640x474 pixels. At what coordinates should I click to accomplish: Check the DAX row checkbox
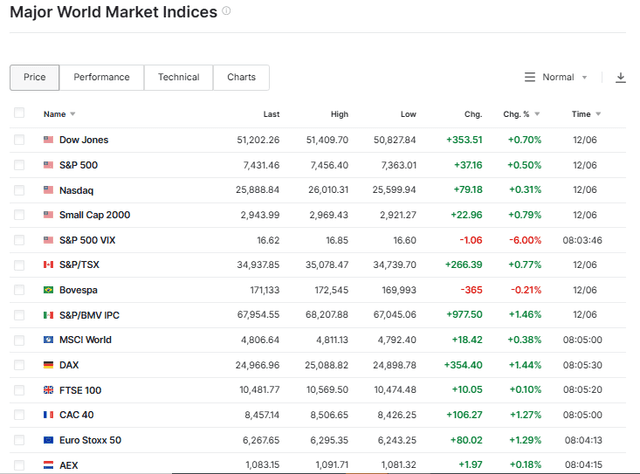[x=19, y=365]
